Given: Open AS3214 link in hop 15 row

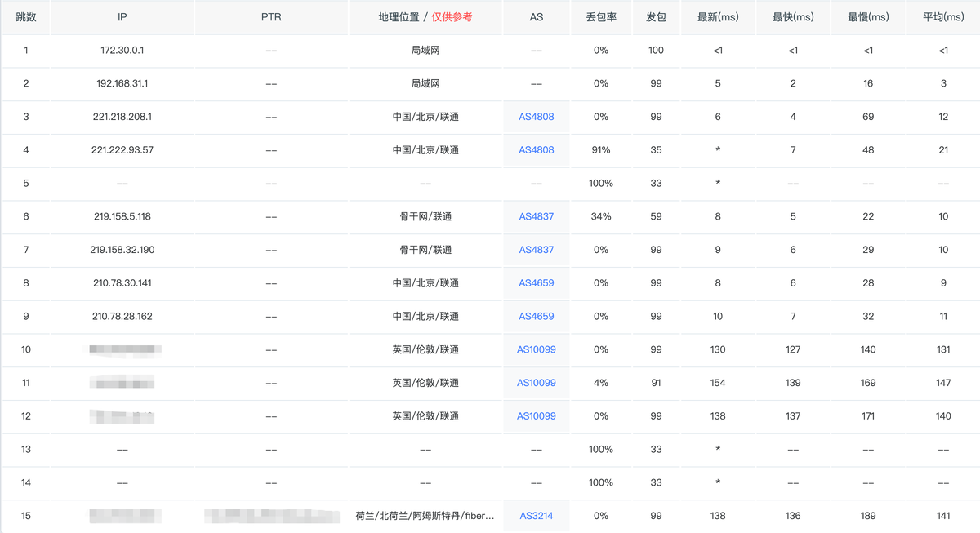Looking at the screenshot, I should click(x=537, y=516).
